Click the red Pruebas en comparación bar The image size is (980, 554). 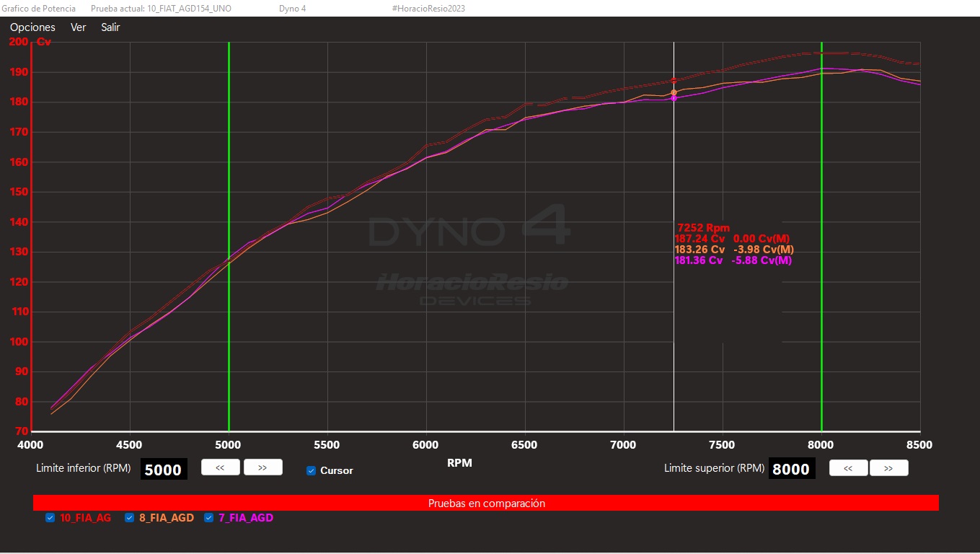(x=486, y=504)
